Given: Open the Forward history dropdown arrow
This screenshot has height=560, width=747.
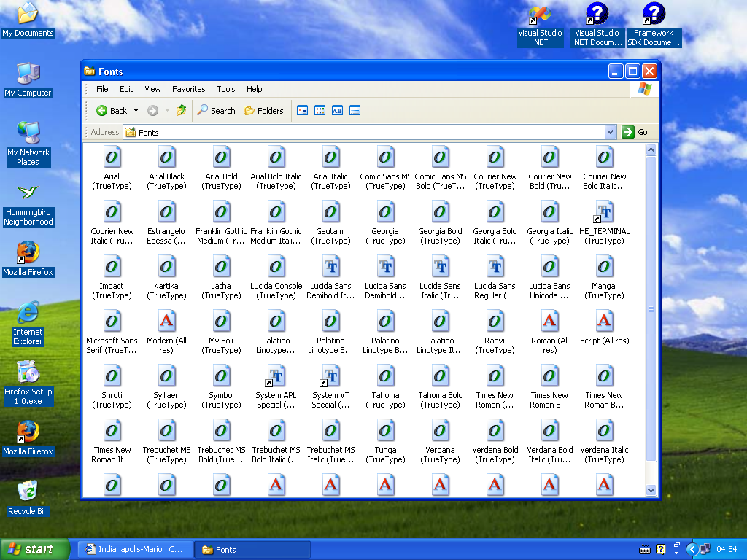Looking at the screenshot, I should pos(167,111).
